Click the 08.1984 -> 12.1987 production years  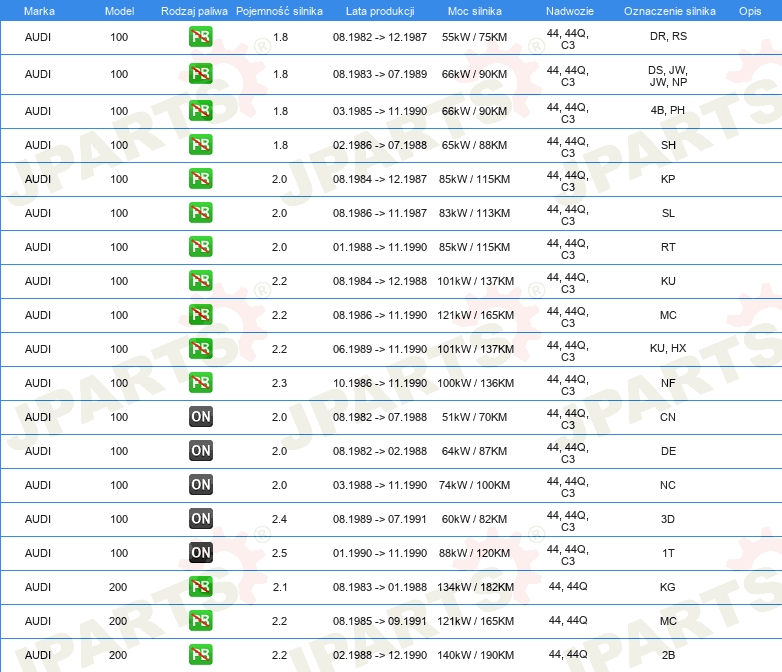(380, 179)
